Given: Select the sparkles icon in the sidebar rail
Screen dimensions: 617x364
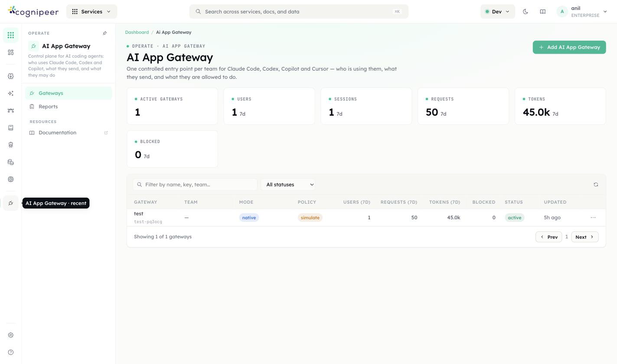Looking at the screenshot, I should 11,93.
